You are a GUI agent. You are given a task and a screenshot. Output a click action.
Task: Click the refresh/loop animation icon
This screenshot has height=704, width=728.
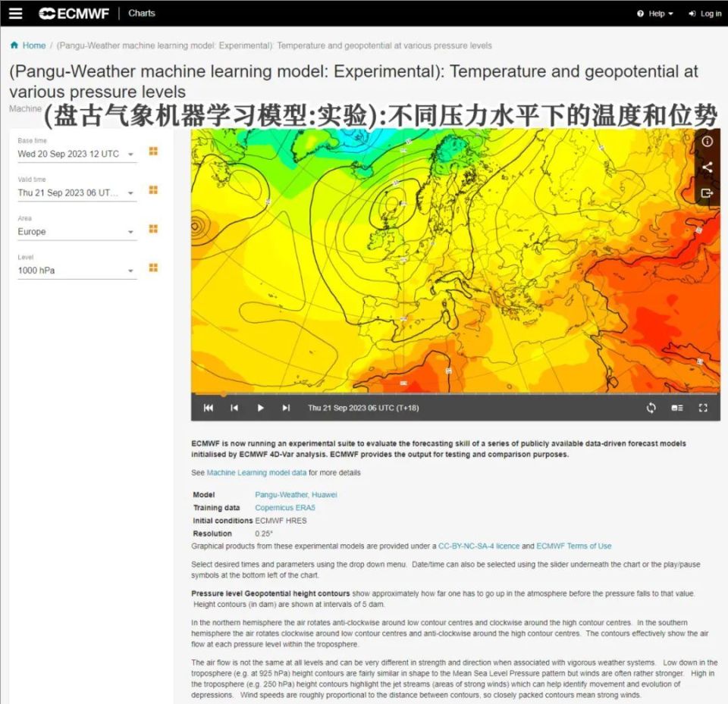pyautogui.click(x=651, y=408)
